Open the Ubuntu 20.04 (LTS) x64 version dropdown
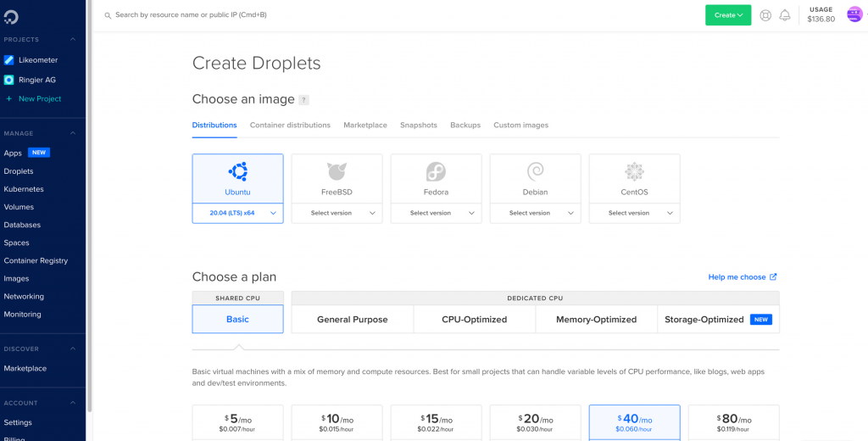The width and height of the screenshot is (868, 441). point(237,213)
